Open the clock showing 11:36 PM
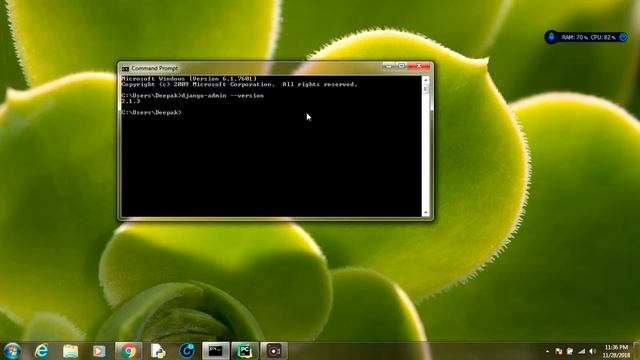Image resolution: width=640 pixels, height=360 pixels. pyautogui.click(x=616, y=351)
